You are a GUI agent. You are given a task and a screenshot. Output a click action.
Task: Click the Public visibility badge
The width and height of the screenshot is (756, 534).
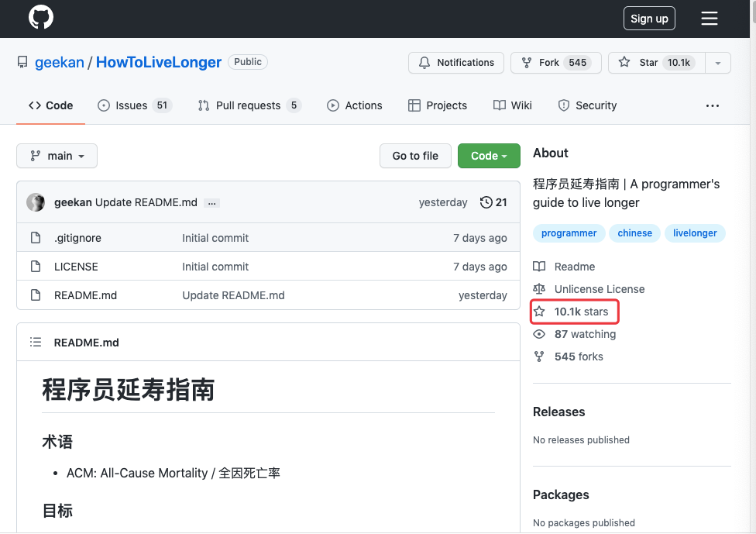(248, 62)
